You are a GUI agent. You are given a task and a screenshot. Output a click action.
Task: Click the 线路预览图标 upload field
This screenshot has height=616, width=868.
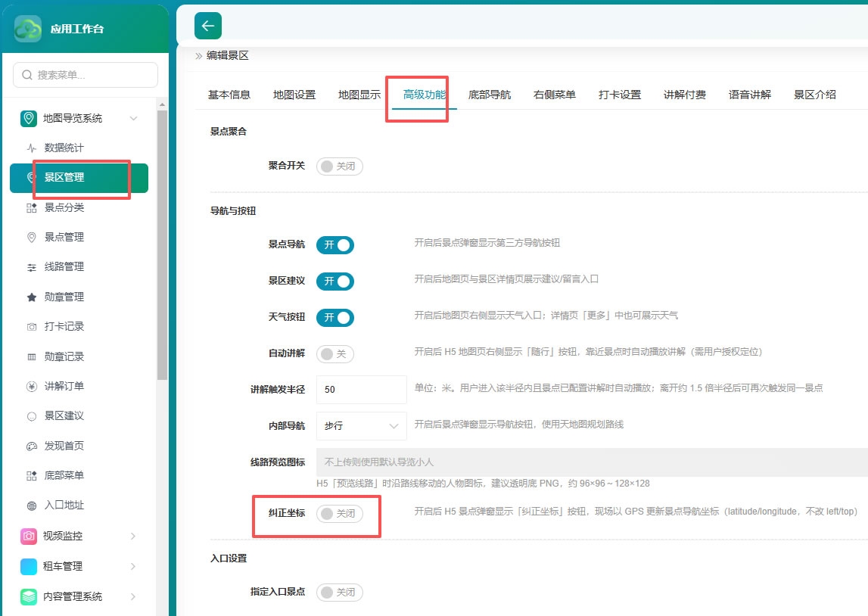point(592,462)
